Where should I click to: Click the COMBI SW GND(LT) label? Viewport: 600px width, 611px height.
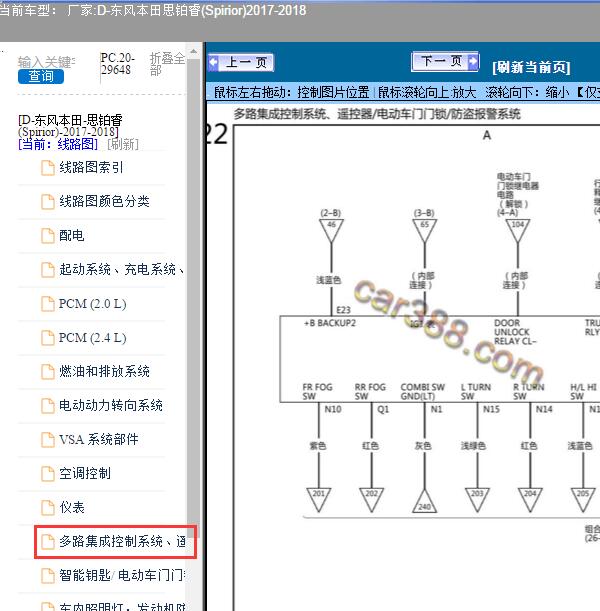pos(423,392)
